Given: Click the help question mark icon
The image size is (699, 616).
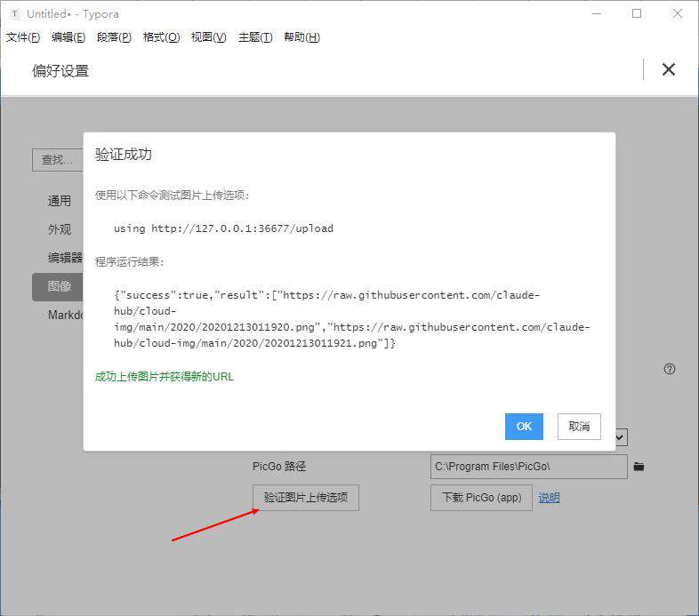Looking at the screenshot, I should coord(669,369).
